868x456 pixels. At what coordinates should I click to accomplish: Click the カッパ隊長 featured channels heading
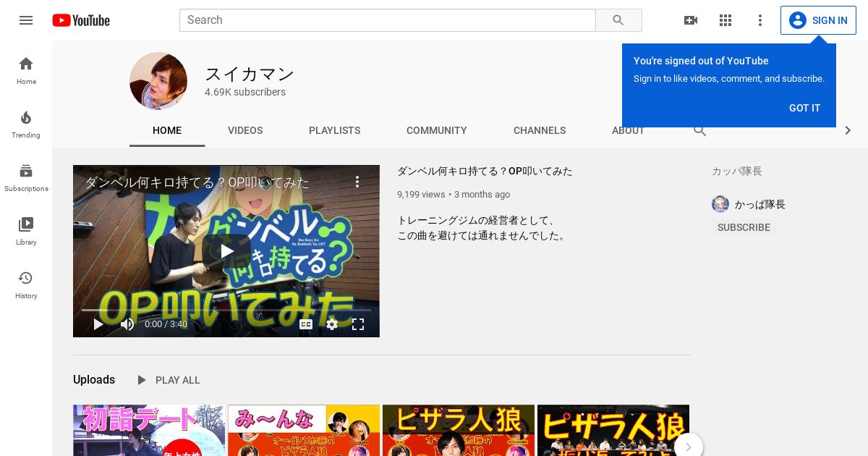tap(737, 172)
